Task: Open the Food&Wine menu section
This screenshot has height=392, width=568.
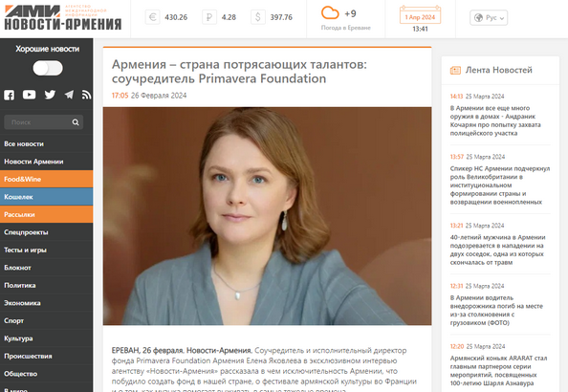Action: point(46,179)
